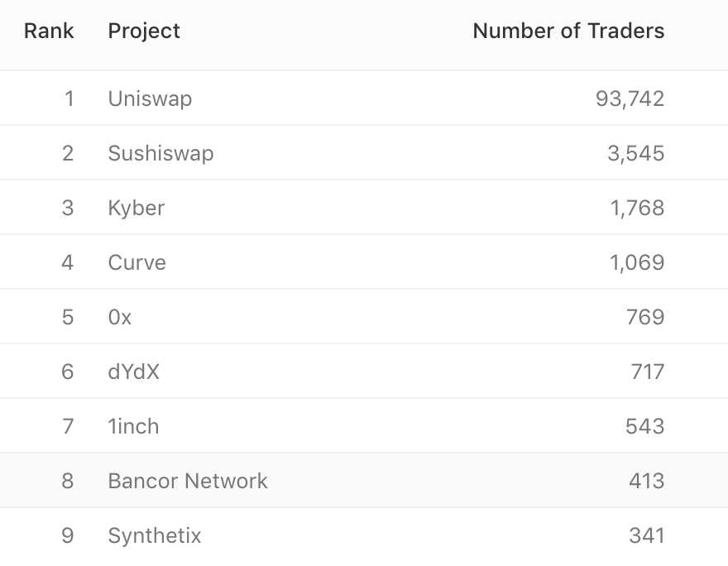Click Uniswap's 93,742 traders value
Screen dimensions: 728x566
(x=630, y=98)
